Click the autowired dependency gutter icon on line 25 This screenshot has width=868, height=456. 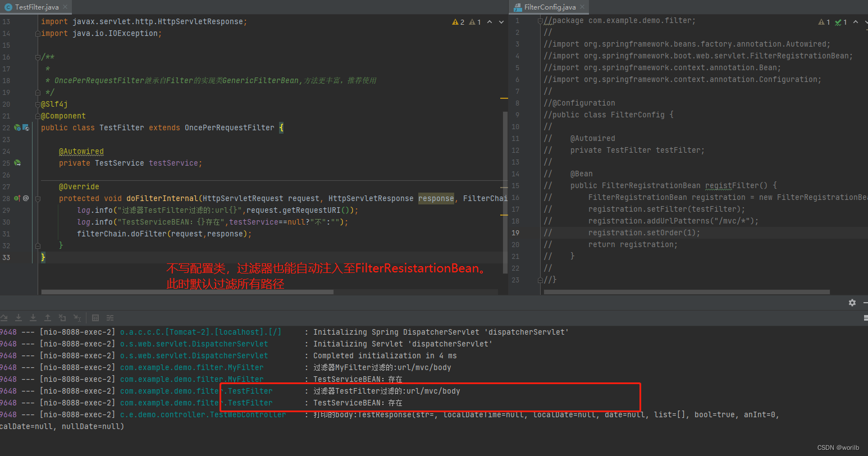coord(17,163)
